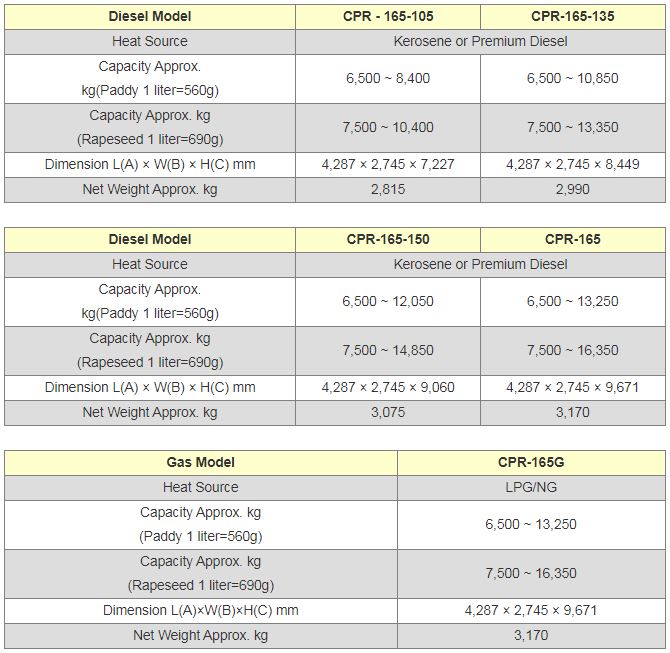Screen dimensions: 670x653
Task: Select the 2,990 net weight value
Action: (x=572, y=189)
